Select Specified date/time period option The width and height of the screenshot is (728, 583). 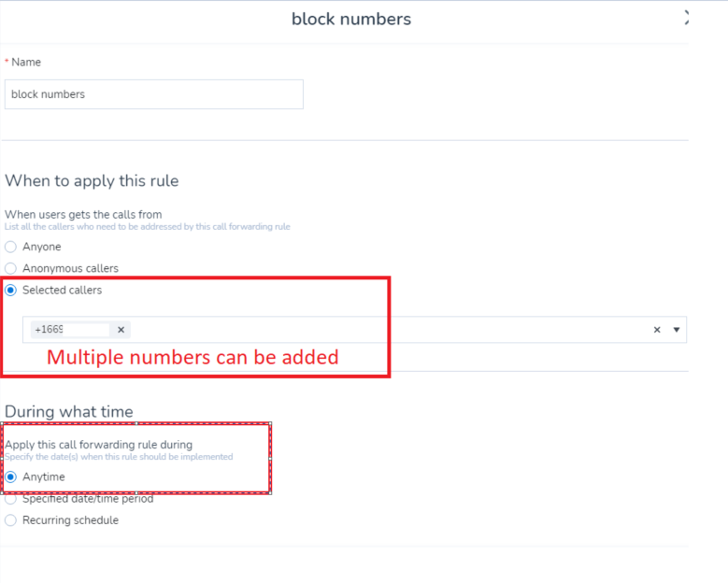coord(10,499)
